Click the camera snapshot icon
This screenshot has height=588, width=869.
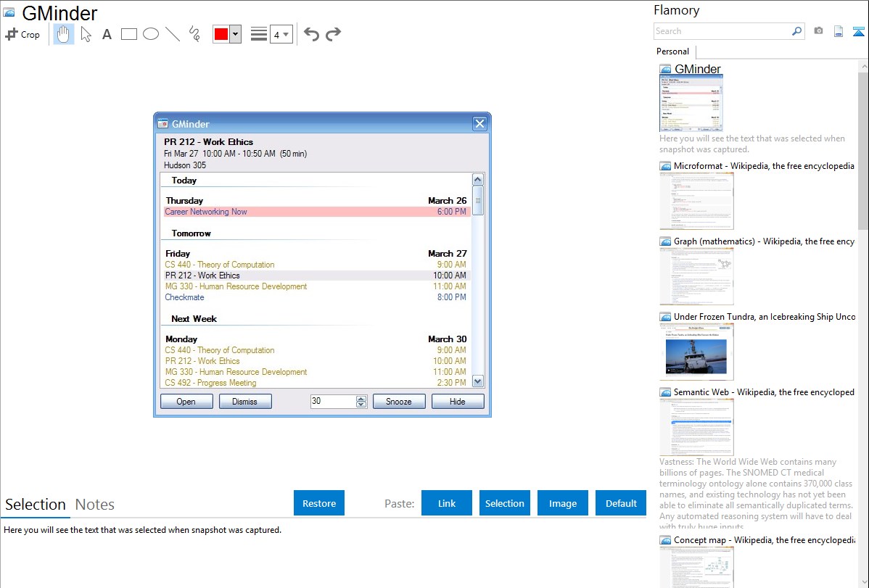point(818,31)
